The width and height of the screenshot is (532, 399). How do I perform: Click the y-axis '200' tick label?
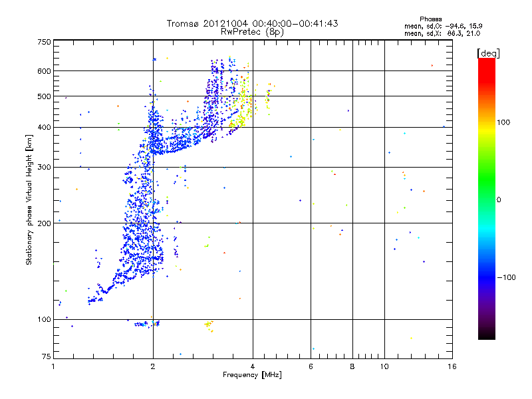click(44, 223)
